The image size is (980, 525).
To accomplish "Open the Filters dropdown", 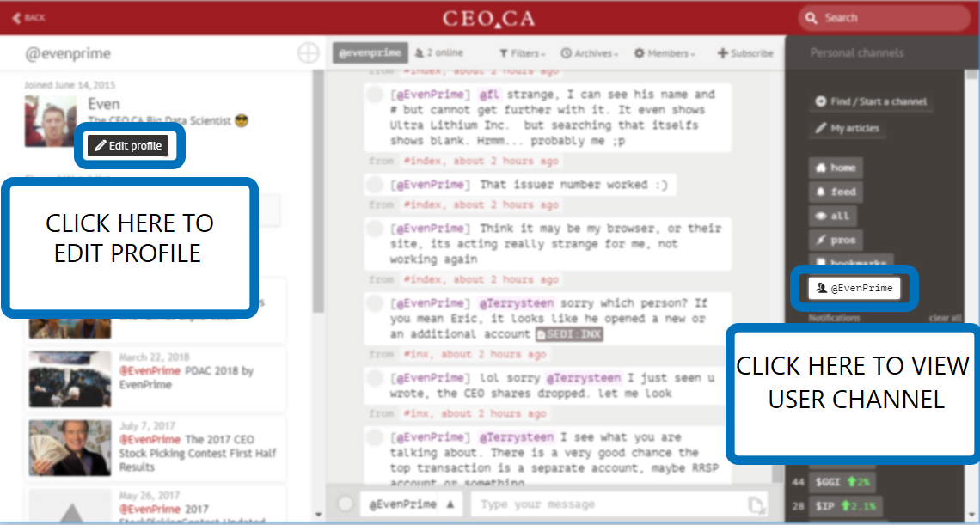I will click(x=523, y=54).
